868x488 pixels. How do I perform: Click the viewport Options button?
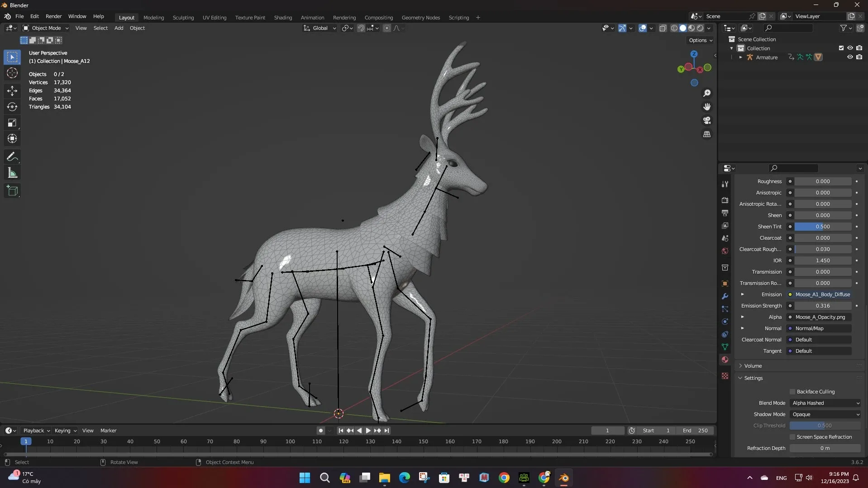pos(700,40)
